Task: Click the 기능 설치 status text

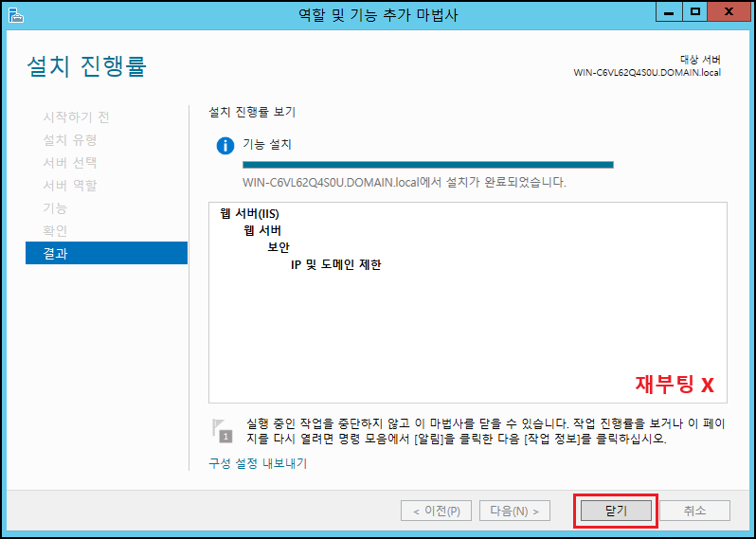Action: click(x=267, y=144)
